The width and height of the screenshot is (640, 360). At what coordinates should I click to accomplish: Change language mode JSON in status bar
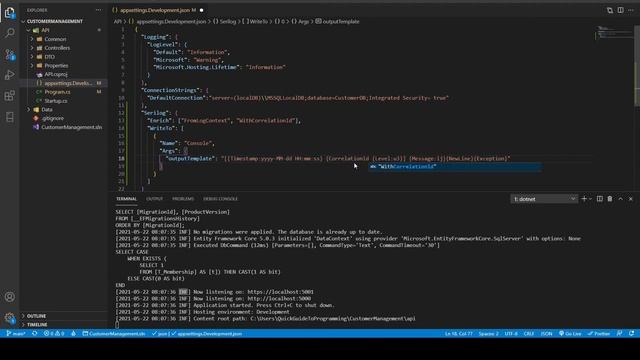pyautogui.click(x=546, y=333)
